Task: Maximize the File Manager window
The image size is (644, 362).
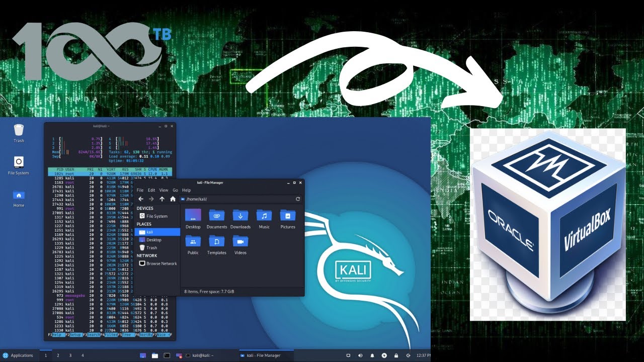Action: [294, 183]
